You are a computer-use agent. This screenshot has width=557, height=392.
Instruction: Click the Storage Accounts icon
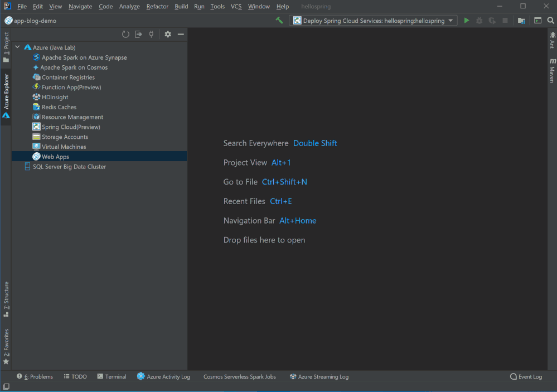36,137
